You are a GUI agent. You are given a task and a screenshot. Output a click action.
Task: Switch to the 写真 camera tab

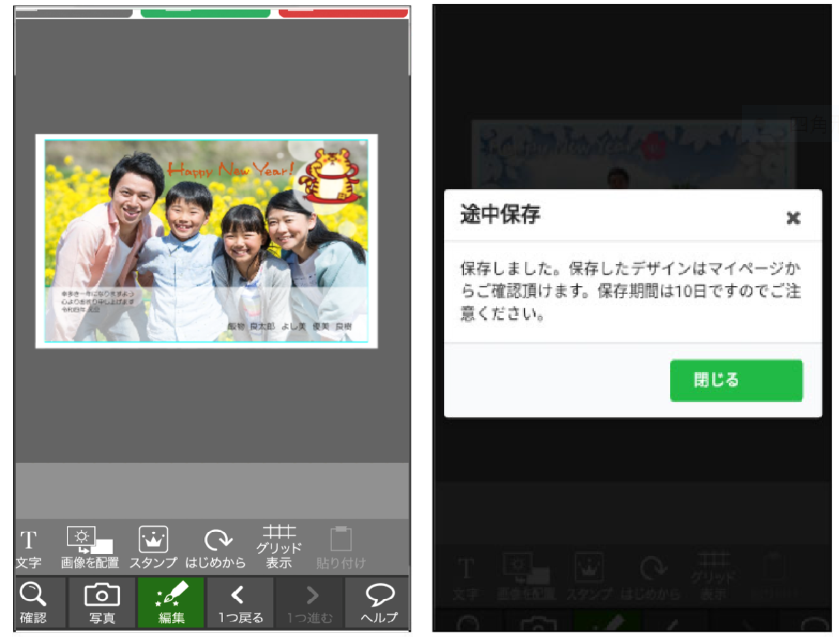click(102, 602)
